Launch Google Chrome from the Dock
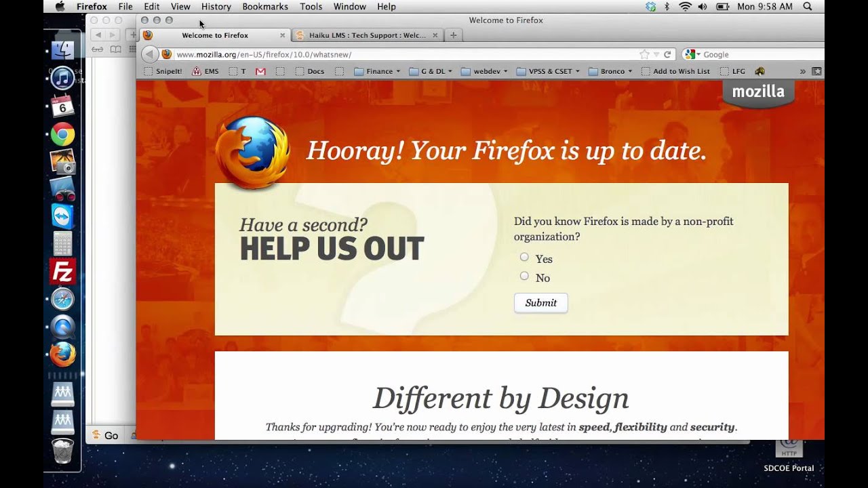Image resolution: width=868 pixels, height=488 pixels. [62, 134]
